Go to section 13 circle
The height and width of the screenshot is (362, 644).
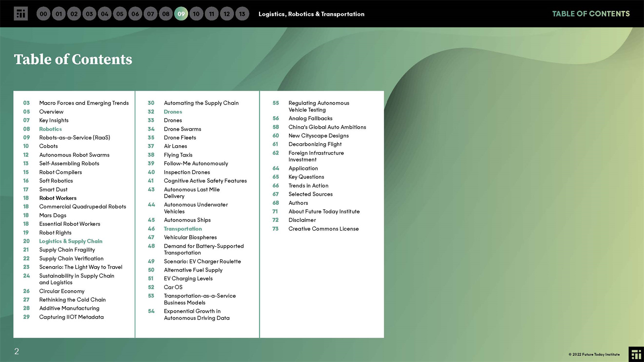[x=242, y=14]
